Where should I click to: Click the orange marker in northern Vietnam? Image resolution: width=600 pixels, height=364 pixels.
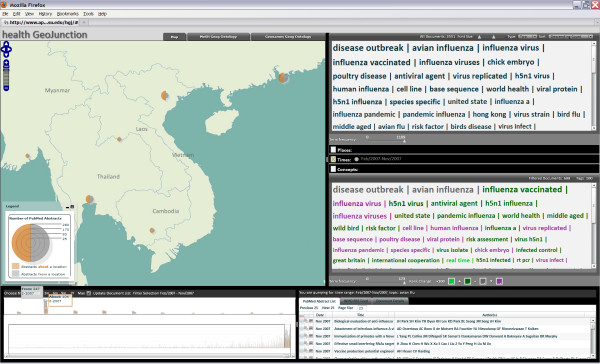click(x=165, y=95)
